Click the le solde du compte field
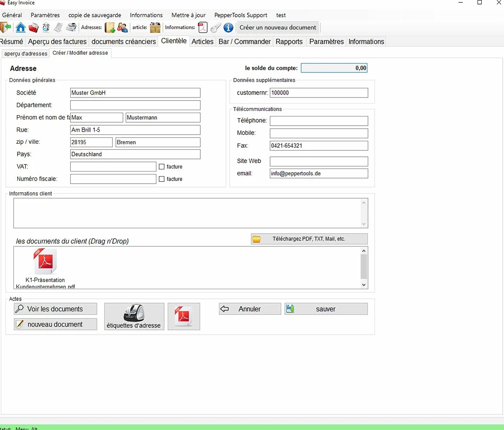The image size is (504, 430). click(x=334, y=68)
